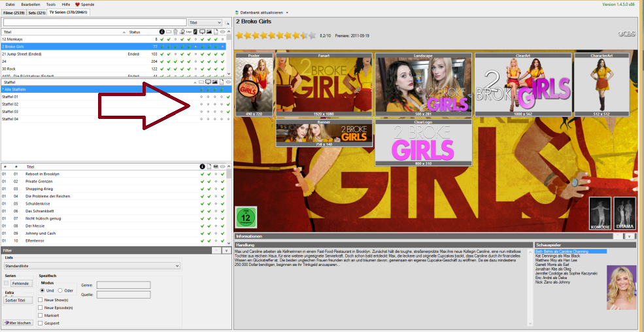Viewport: 644px width, 332px height.
Task: Switch to the Sets (321) tab
Action: click(37, 12)
